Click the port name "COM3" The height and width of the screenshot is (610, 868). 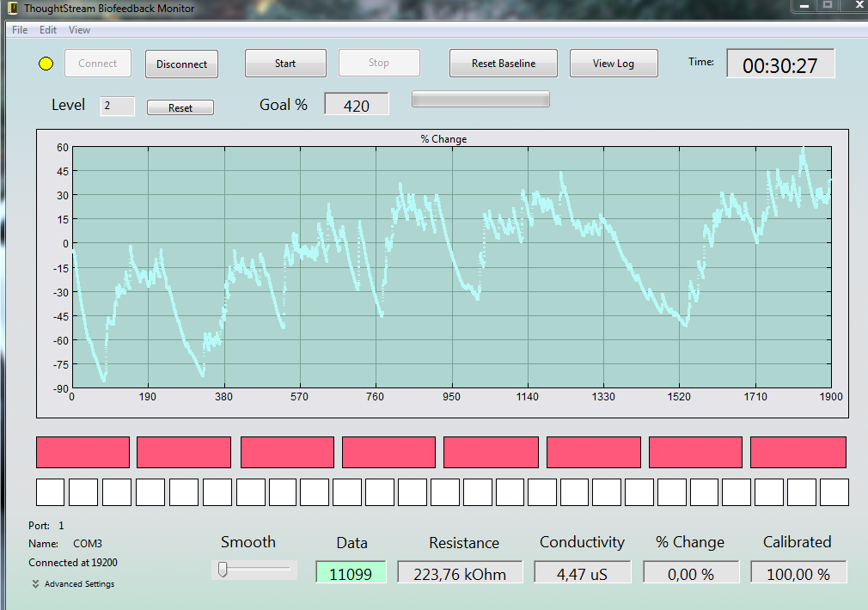click(88, 544)
